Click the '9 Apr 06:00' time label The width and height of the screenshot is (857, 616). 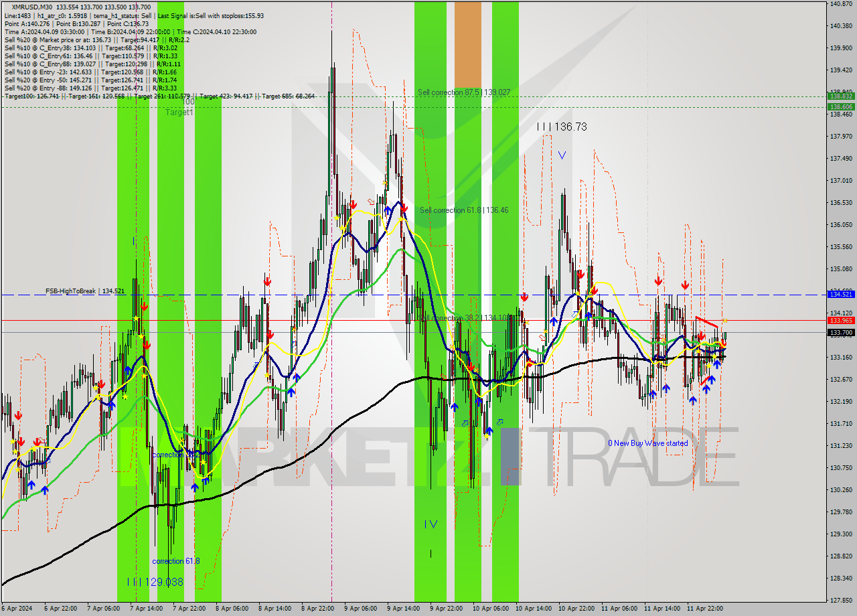click(x=360, y=609)
